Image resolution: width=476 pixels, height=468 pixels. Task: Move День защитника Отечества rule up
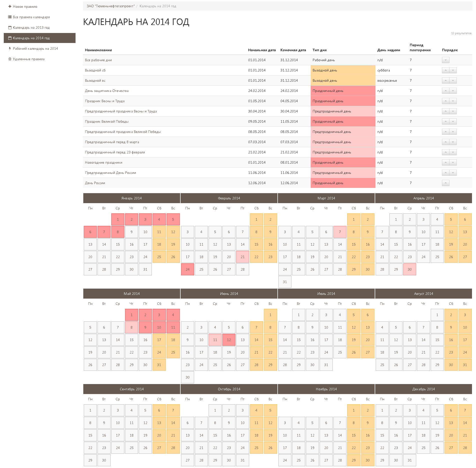point(445,91)
